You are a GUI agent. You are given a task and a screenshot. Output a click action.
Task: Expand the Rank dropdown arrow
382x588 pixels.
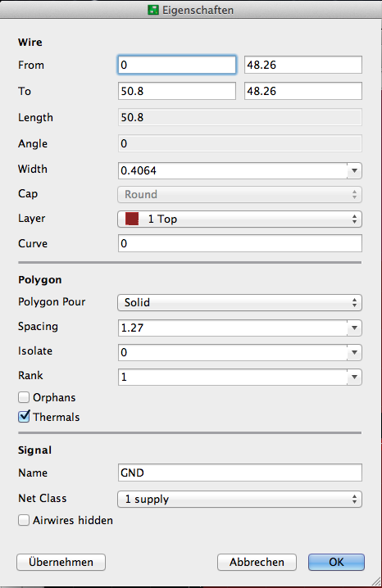click(354, 378)
